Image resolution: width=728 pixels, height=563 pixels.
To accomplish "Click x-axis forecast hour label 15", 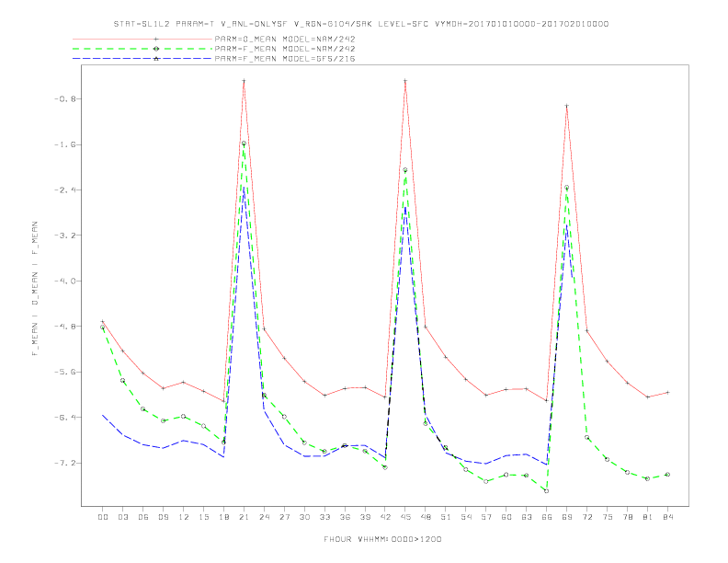I will click(203, 517).
